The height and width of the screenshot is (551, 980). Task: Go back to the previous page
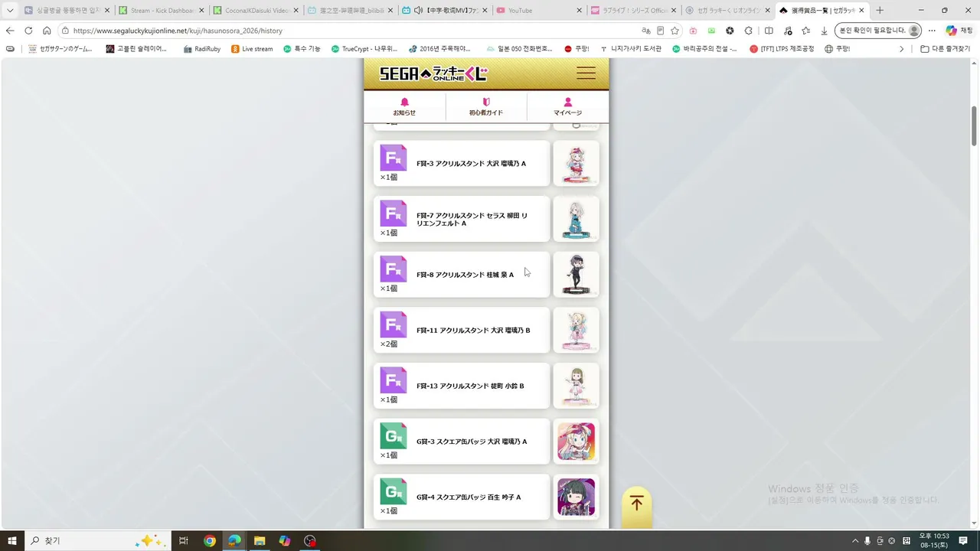point(10,31)
